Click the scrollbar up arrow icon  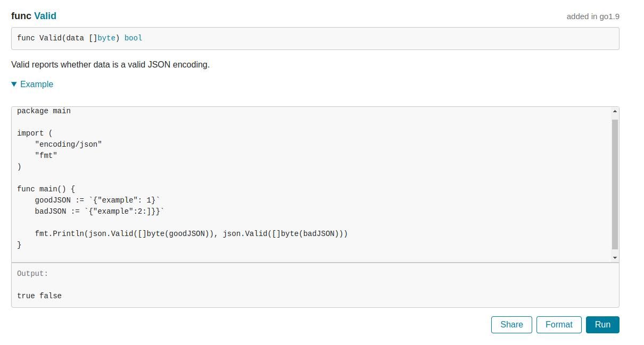coord(614,111)
